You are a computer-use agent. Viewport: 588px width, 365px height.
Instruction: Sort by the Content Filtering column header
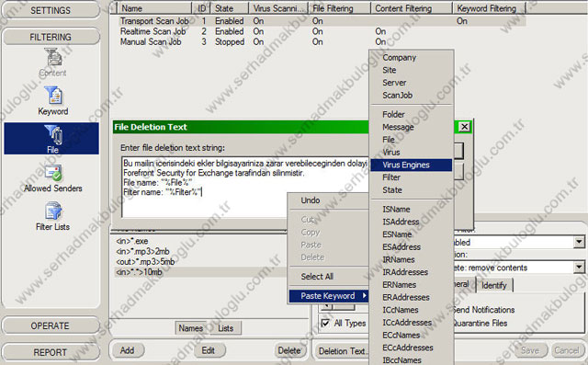click(x=411, y=8)
